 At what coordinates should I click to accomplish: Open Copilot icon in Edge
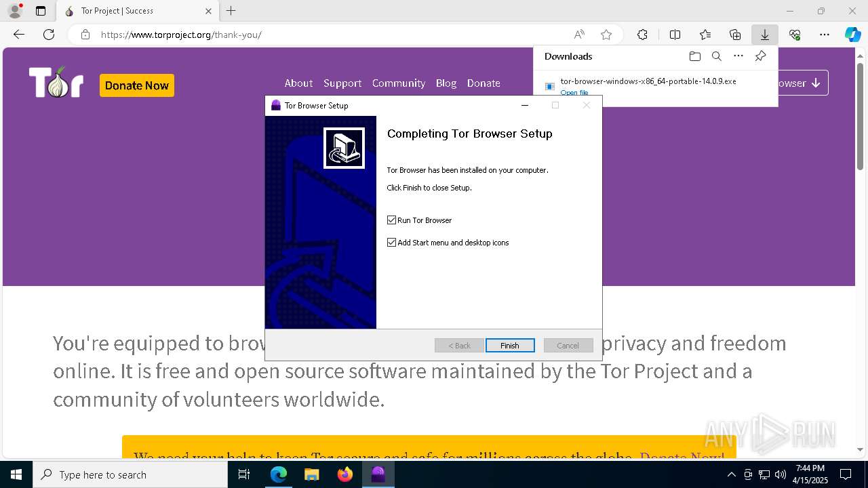point(852,35)
